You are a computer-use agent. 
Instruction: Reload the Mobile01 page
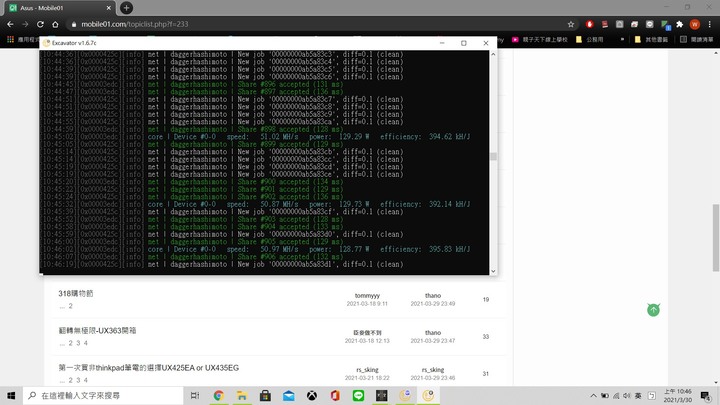tap(40, 24)
